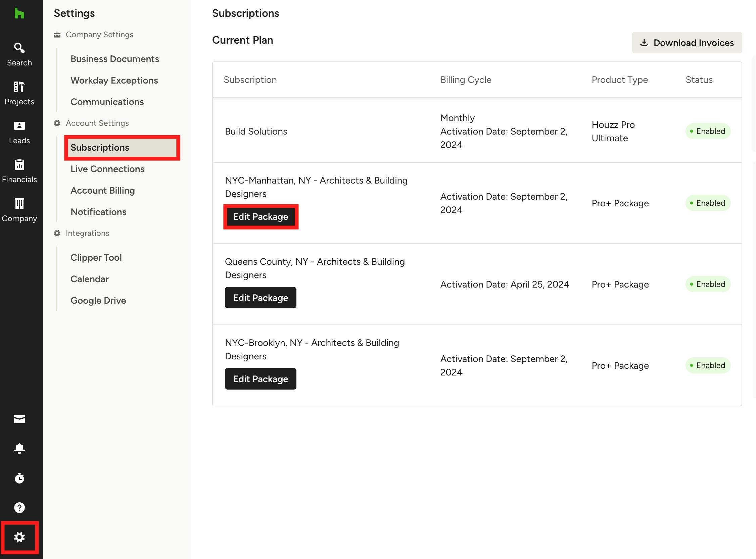Image resolution: width=756 pixels, height=559 pixels.
Task: Click the Product Type column header
Action: coord(620,80)
